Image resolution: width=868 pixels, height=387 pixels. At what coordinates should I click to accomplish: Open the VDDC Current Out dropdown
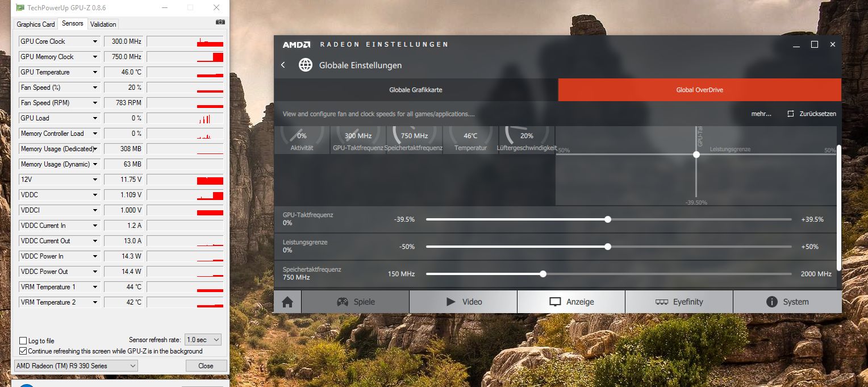[95, 241]
